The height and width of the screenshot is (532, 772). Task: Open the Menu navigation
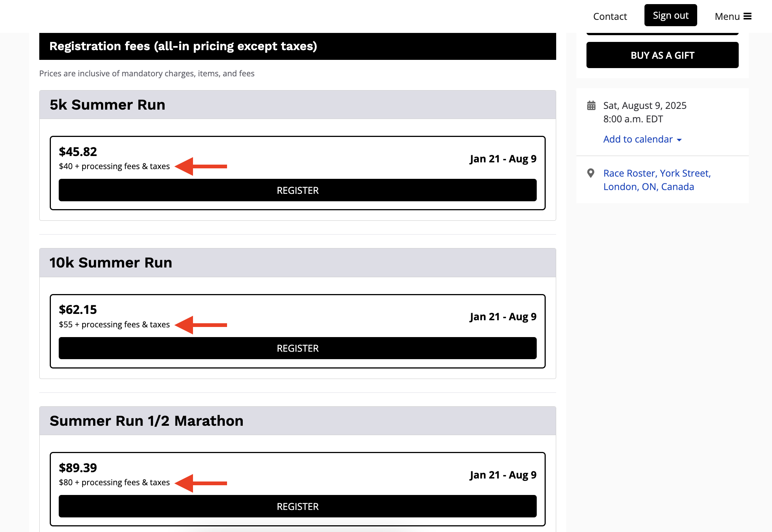(x=727, y=16)
